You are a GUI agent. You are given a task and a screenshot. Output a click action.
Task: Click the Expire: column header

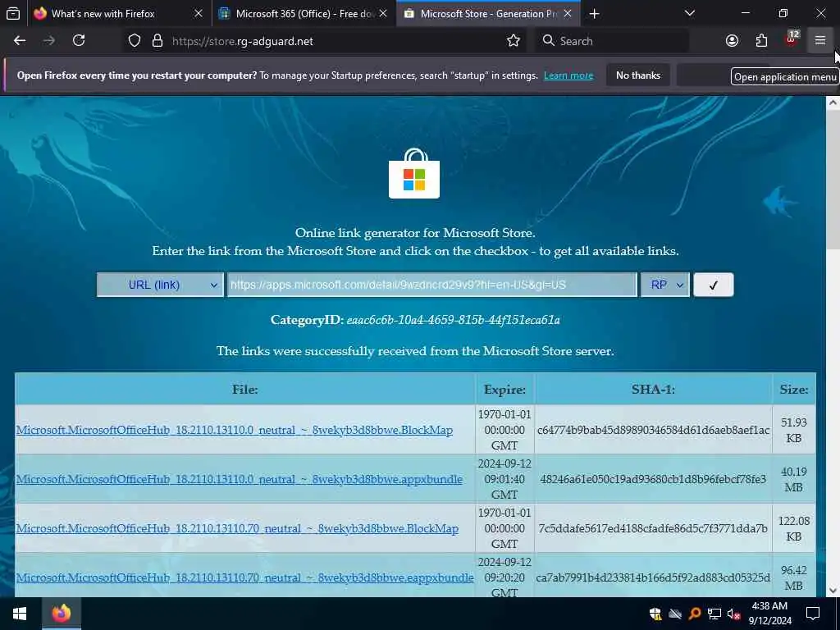click(x=504, y=390)
